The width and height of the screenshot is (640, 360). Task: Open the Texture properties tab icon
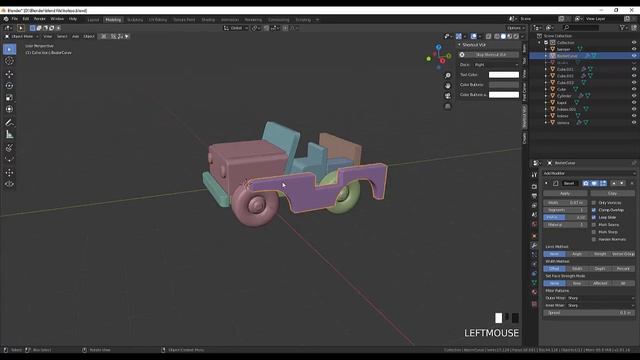pyautogui.click(x=534, y=304)
